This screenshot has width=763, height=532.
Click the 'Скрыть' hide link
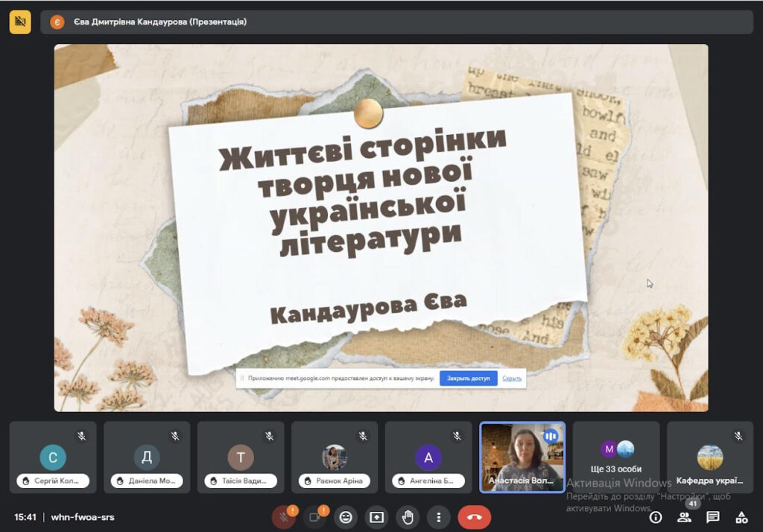(x=512, y=379)
